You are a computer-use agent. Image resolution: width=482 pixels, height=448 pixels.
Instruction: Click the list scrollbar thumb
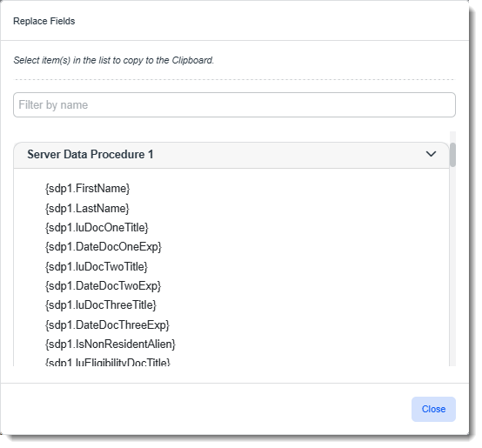pos(452,155)
